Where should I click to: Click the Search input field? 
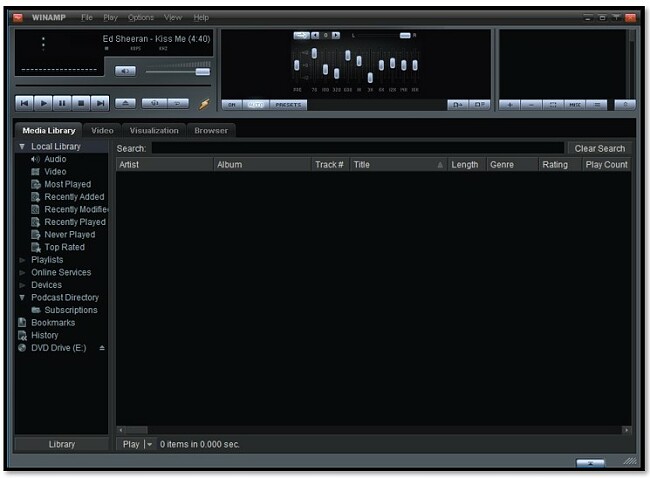point(358,148)
